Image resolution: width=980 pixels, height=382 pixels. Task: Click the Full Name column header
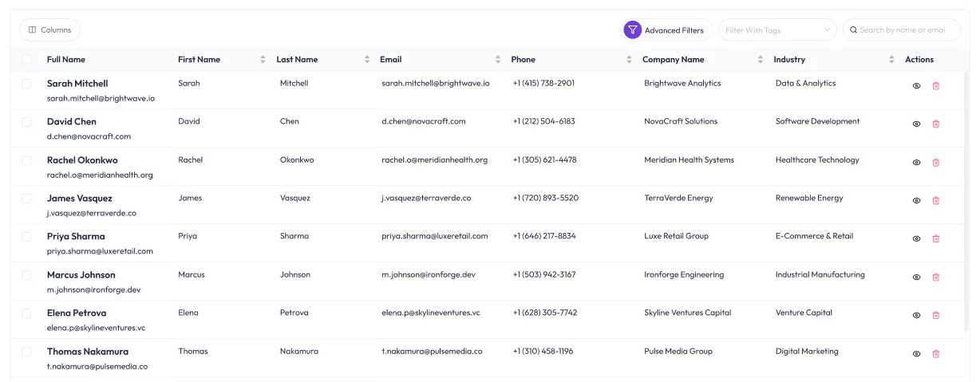[66, 60]
